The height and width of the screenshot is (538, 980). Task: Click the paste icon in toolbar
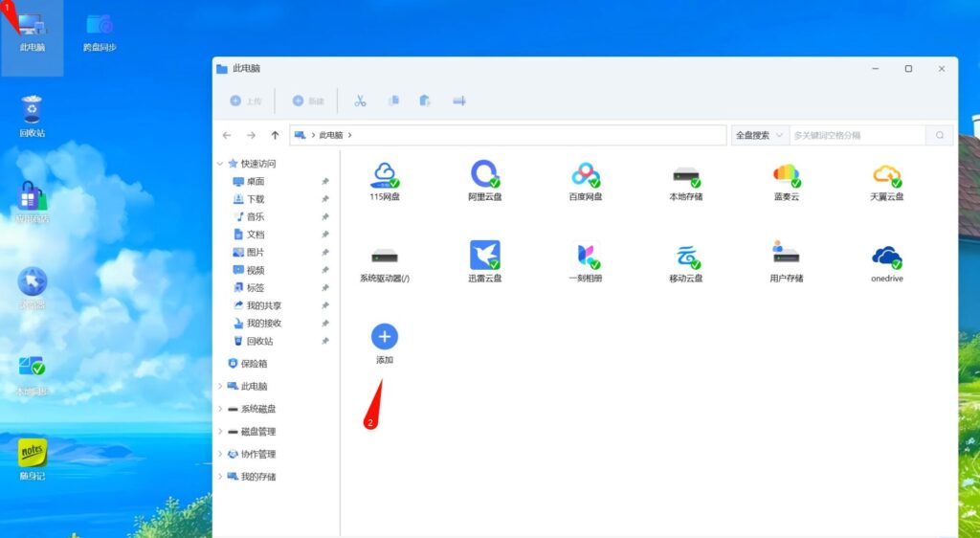[426, 101]
